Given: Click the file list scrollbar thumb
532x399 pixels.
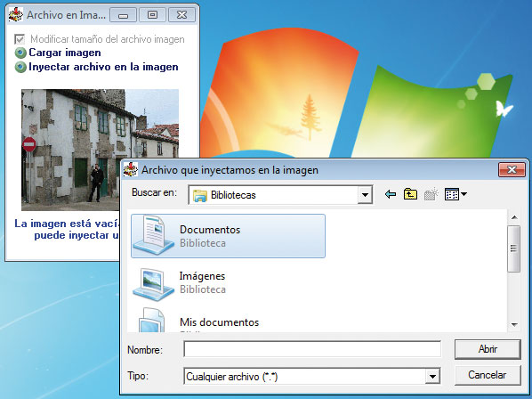Looking at the screenshot, I should pos(514,248).
